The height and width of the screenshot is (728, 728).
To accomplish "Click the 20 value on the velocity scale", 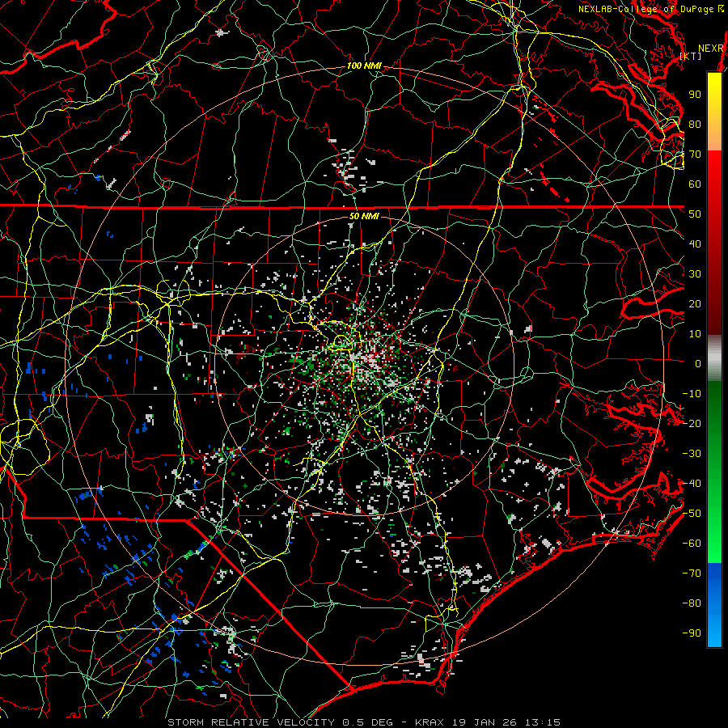I will click(x=695, y=303).
